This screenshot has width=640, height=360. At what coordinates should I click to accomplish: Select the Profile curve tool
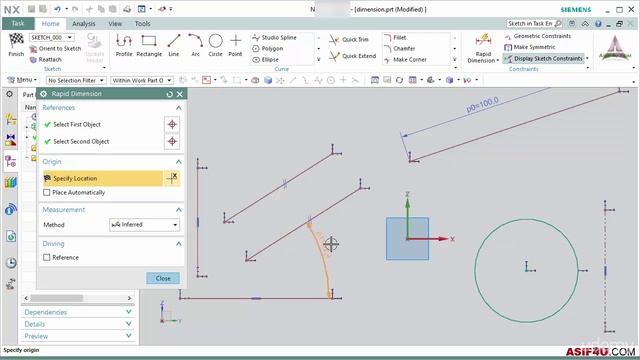[124, 45]
